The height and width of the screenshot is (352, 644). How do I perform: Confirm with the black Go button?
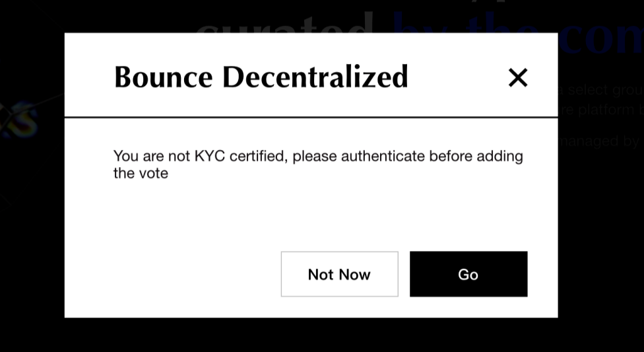(x=468, y=274)
